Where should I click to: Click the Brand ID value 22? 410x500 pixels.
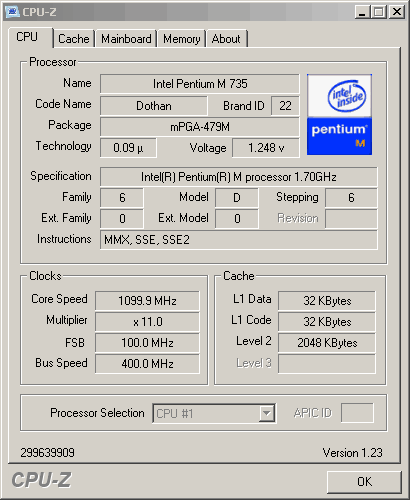(285, 106)
